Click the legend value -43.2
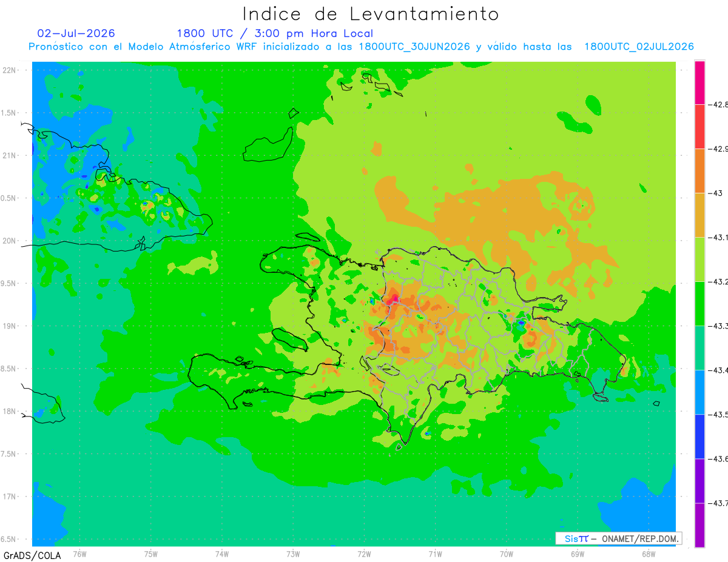 pos(719,281)
